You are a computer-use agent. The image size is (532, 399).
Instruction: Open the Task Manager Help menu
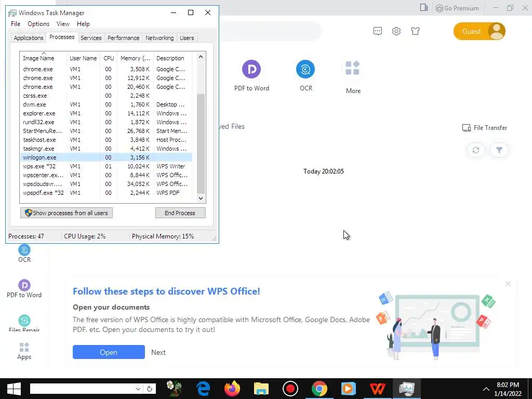coord(83,24)
